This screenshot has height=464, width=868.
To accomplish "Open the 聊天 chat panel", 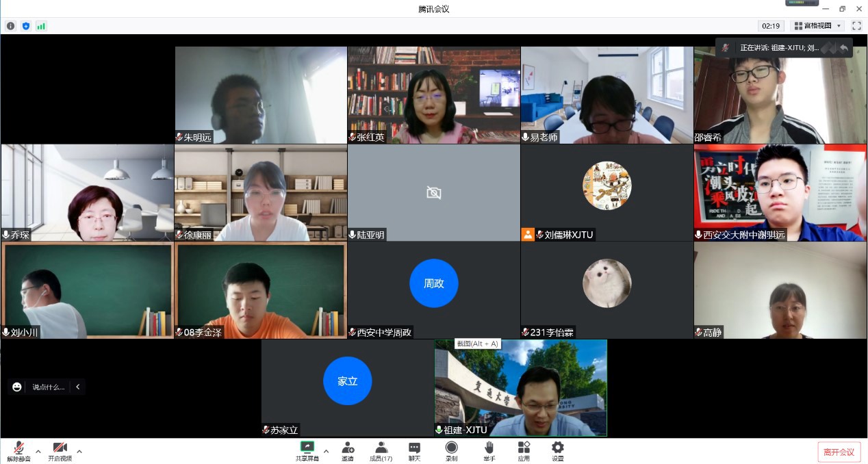I will click(x=414, y=451).
